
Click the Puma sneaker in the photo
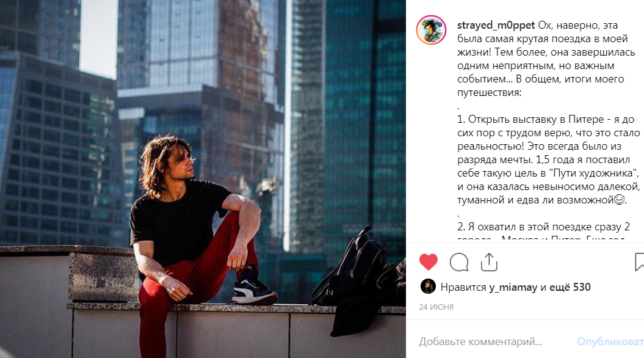pyautogui.click(x=253, y=291)
